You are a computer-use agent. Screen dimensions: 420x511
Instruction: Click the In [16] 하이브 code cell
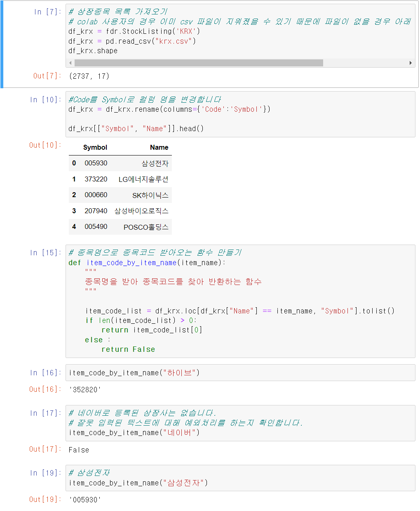pos(240,373)
